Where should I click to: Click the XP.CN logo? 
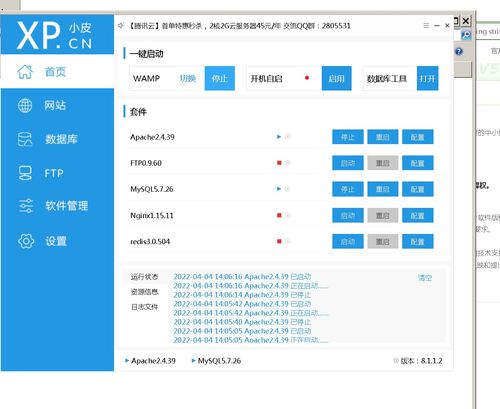pyautogui.click(x=54, y=35)
